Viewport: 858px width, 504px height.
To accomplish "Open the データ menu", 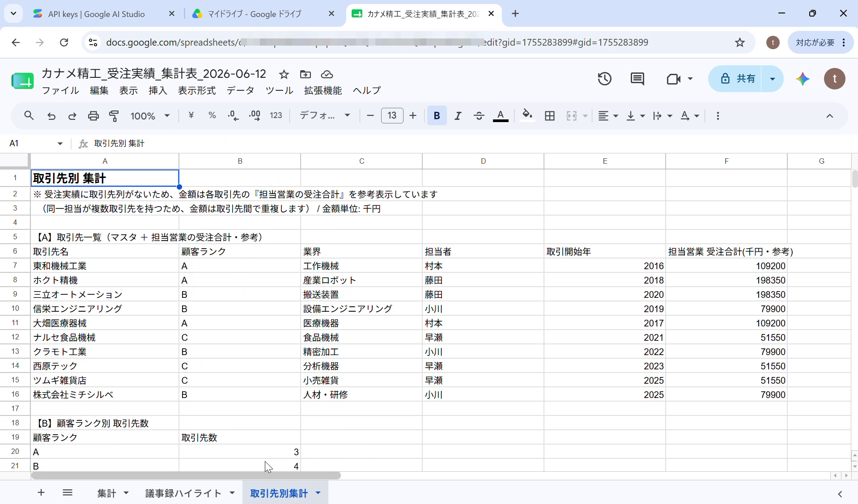I will [x=240, y=90].
